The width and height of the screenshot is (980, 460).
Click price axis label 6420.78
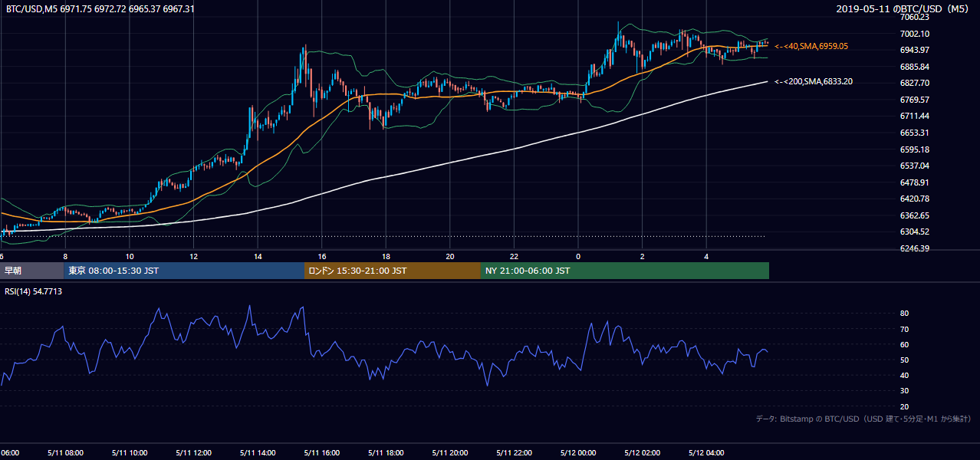915,199
